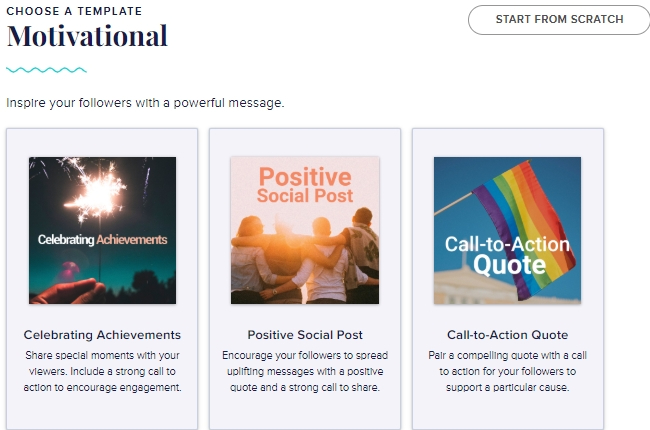Image resolution: width=650 pixels, height=430 pixels.
Task: Click the white 'Call-to-Action Quote' text overlay in the image
Action: tap(508, 255)
